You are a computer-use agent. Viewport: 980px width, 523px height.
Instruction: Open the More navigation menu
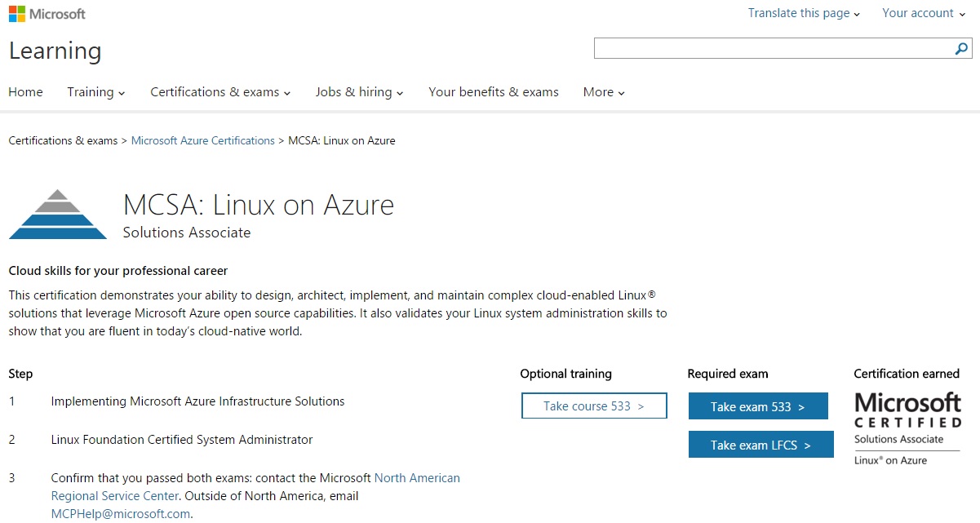point(604,92)
